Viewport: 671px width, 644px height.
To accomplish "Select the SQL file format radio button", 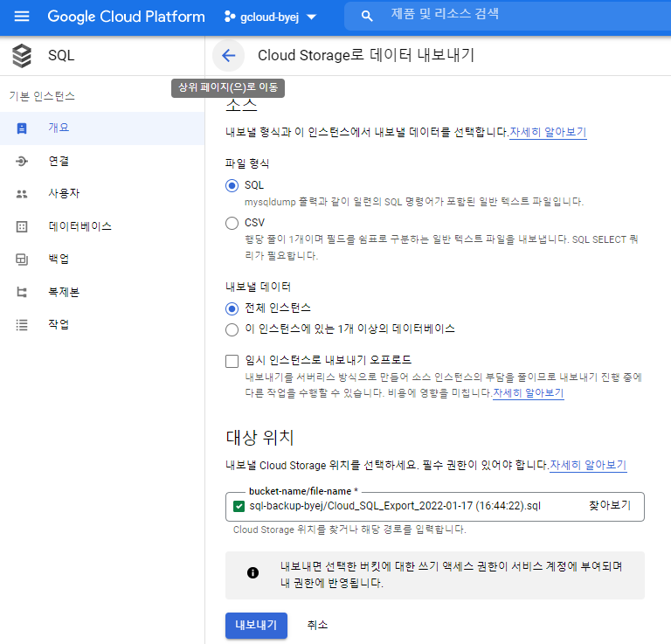I will point(232,186).
